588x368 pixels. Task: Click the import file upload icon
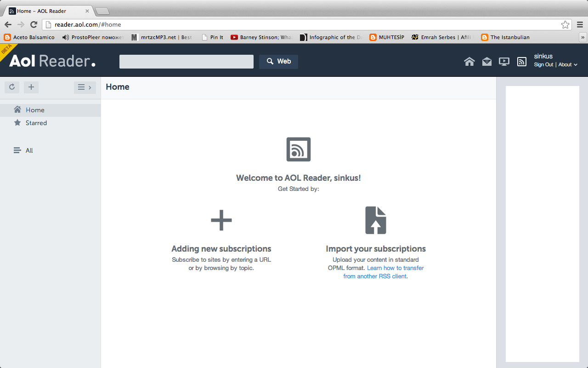click(375, 220)
